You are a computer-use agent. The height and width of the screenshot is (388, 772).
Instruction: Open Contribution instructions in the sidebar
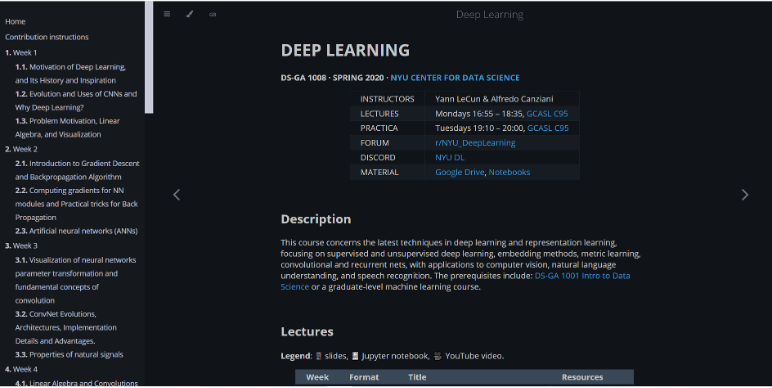click(x=47, y=37)
